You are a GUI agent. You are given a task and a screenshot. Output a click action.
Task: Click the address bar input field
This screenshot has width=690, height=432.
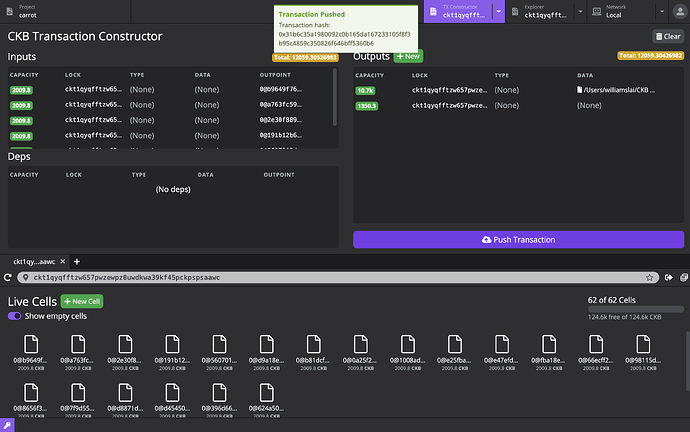[338, 277]
